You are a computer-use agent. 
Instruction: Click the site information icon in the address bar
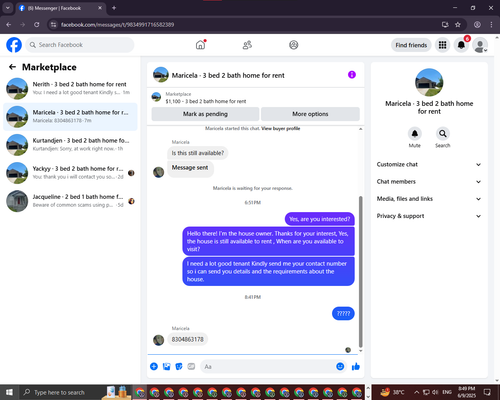tap(53, 25)
